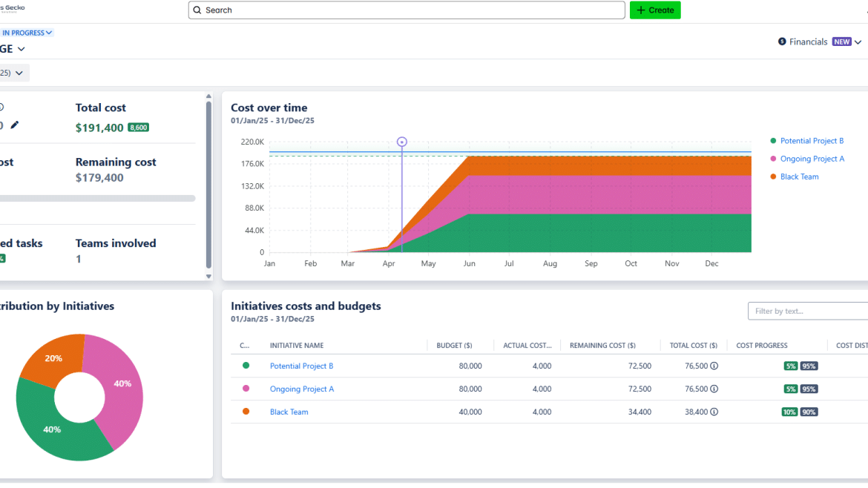Open the IN PROGRESS status dropdown

tap(27, 33)
